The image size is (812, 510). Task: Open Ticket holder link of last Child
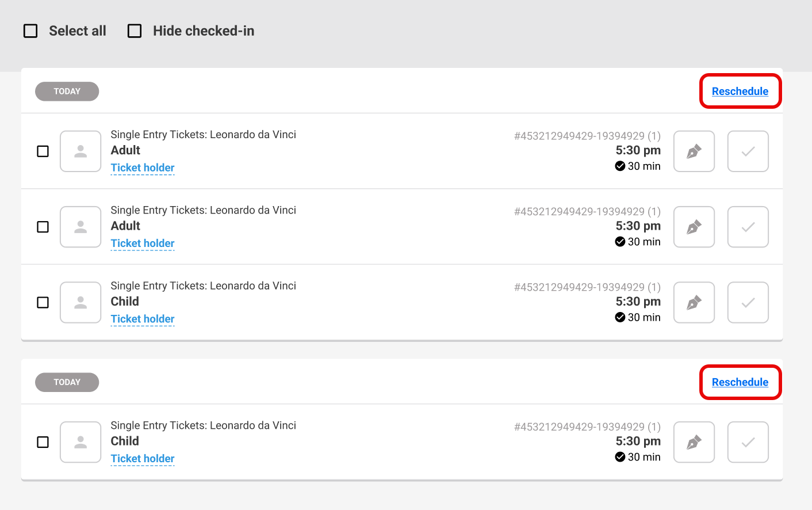(143, 459)
